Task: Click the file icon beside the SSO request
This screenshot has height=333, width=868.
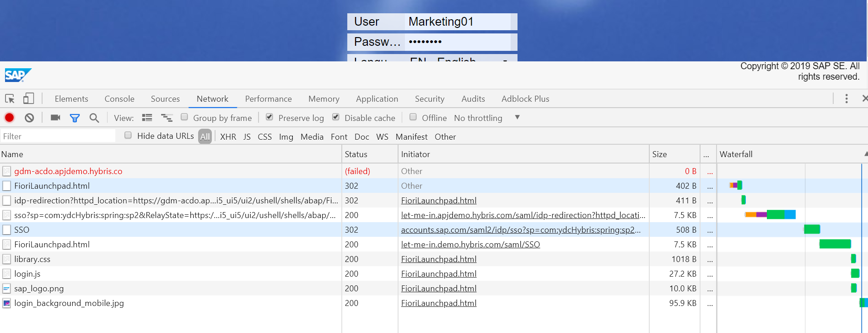Action: point(6,230)
